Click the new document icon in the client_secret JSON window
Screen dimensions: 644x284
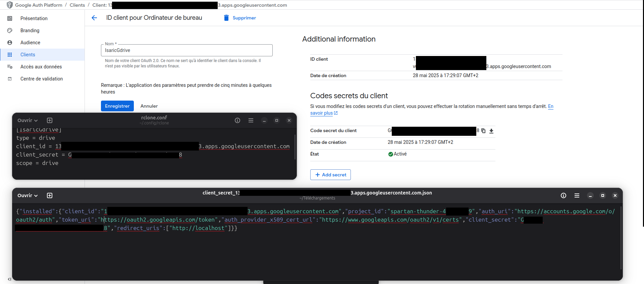(50, 195)
